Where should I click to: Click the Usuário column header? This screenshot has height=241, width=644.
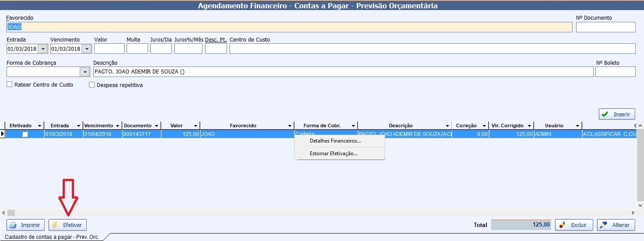(558, 126)
